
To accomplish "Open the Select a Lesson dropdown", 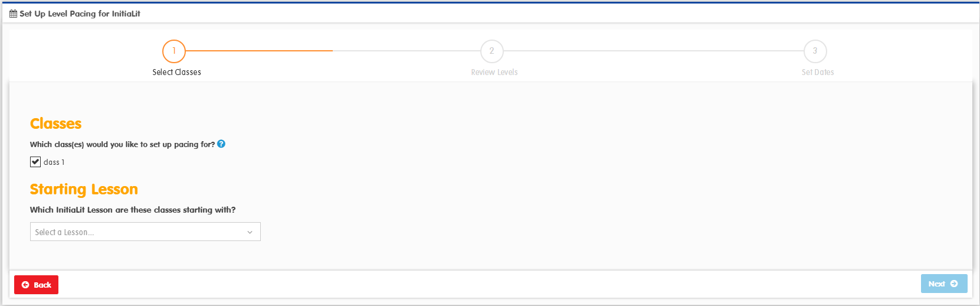I will click(x=145, y=232).
